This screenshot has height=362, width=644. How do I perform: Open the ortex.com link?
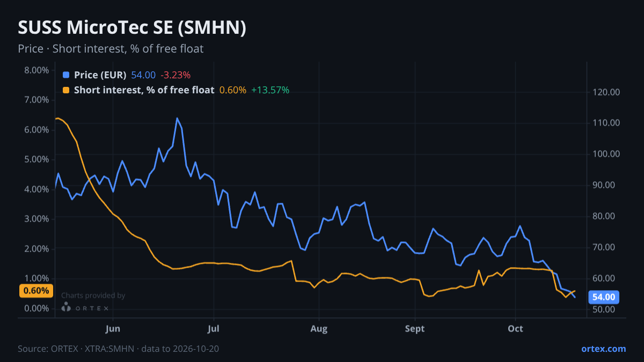point(604,349)
